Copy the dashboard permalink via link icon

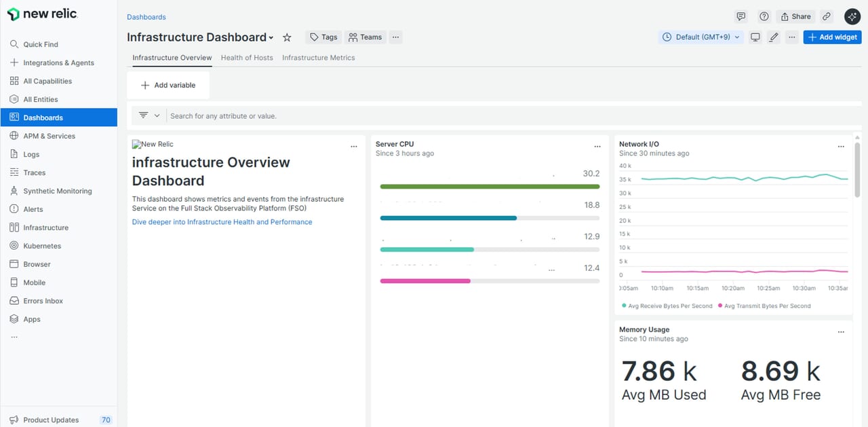tap(826, 16)
